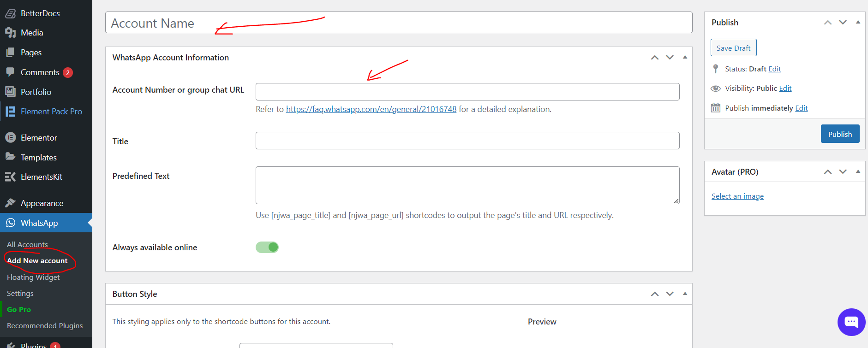Click the Predefined Text textarea
Viewport: 868px width, 348px height.
467,185
